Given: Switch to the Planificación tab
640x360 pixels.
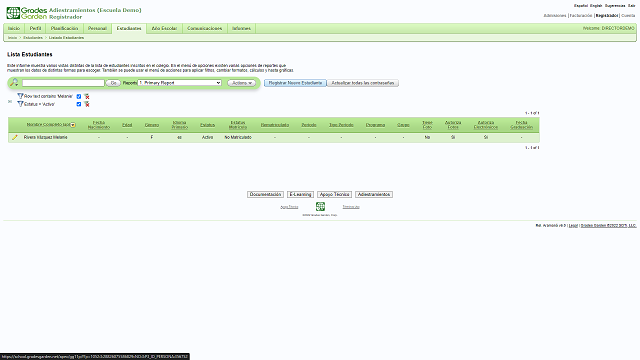Looking at the screenshot, I should [64, 28].
